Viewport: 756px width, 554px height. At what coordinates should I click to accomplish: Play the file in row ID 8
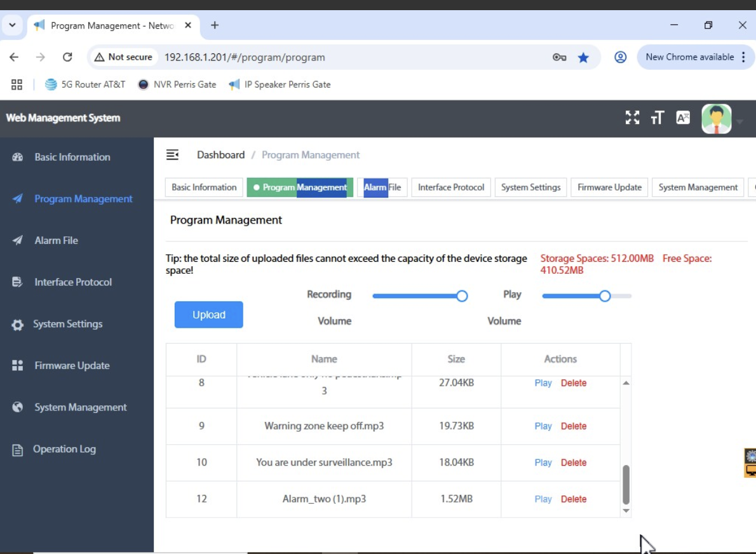(543, 383)
